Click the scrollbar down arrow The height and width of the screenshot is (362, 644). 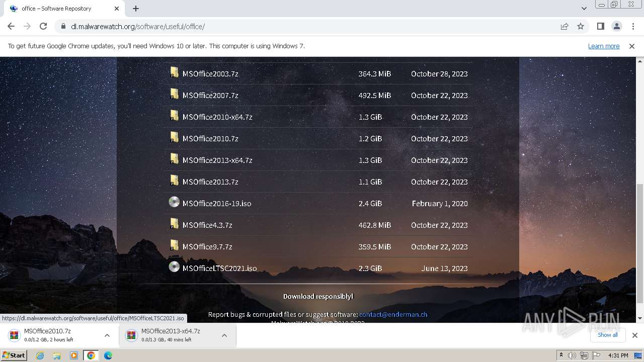640,318
